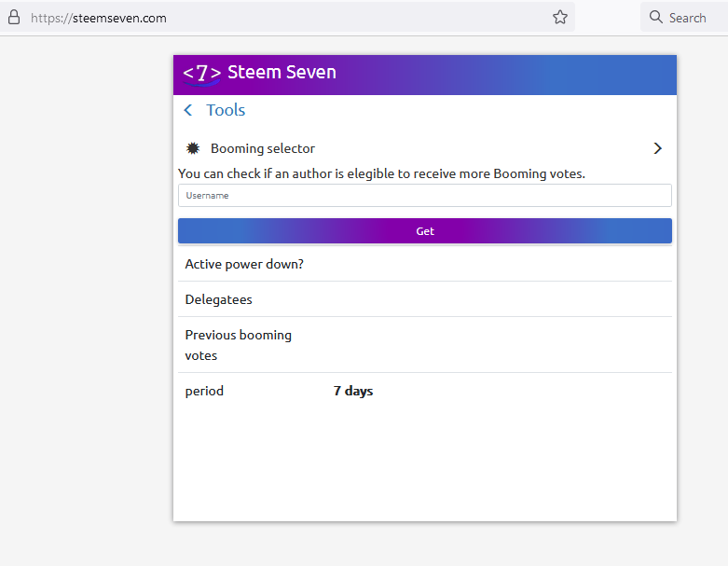Click the magnifier icon in Search box
Viewport: 728px width, 566px height.
coord(655,17)
